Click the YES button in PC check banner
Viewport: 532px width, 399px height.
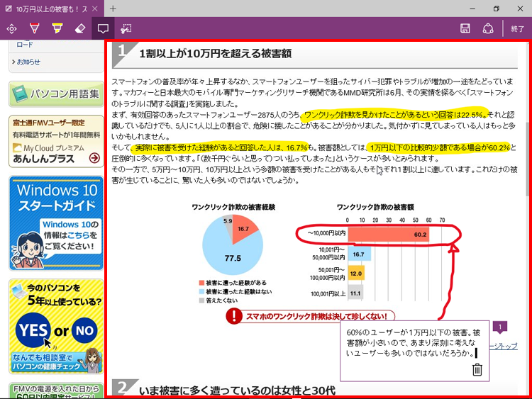(x=33, y=330)
